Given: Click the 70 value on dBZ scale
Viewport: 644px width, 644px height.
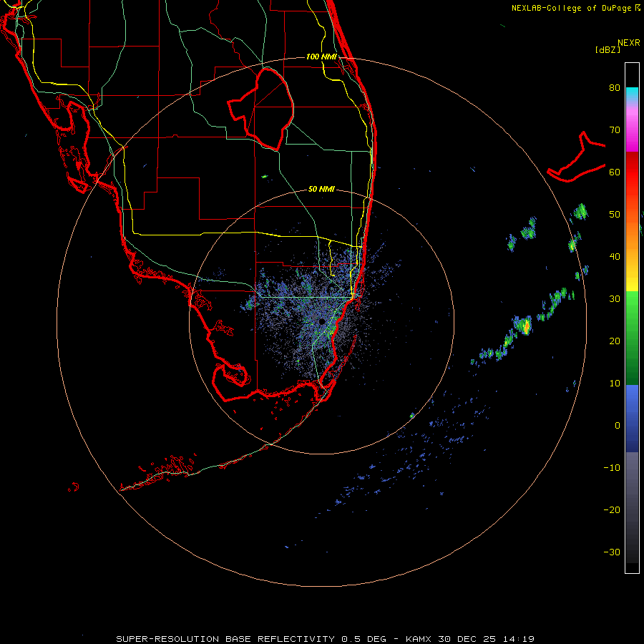Looking at the screenshot, I should (x=615, y=130).
